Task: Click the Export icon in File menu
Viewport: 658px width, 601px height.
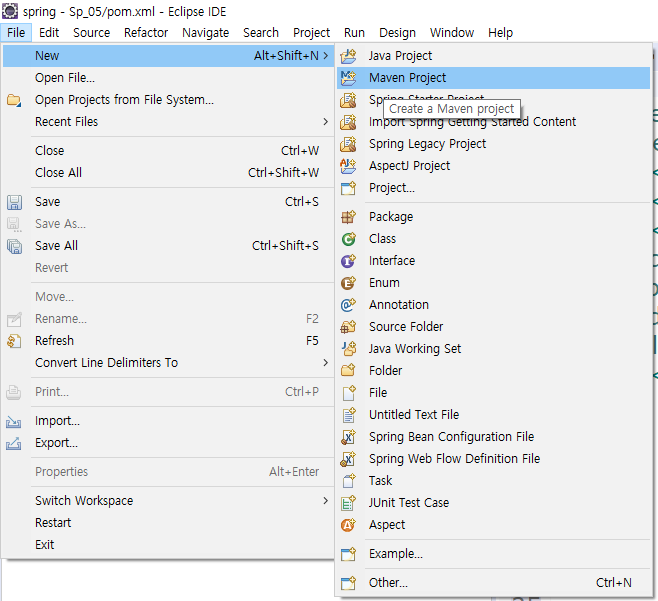Action: (14, 443)
